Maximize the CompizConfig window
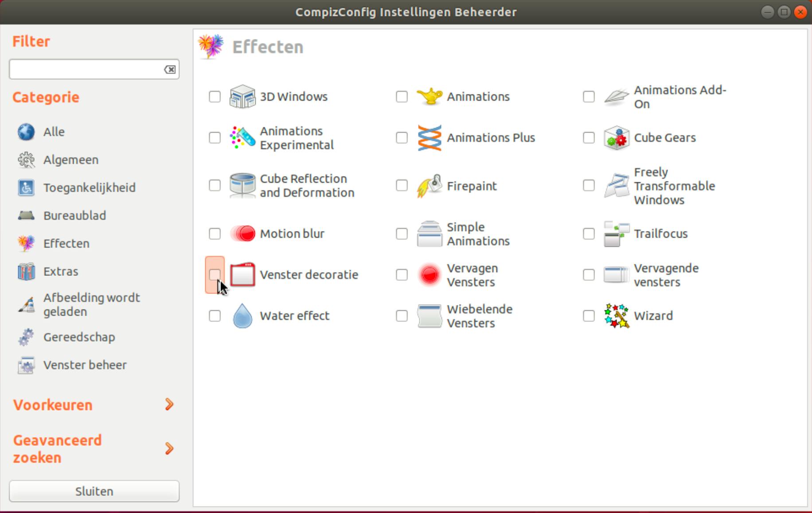This screenshot has width=812, height=513. coord(784,12)
